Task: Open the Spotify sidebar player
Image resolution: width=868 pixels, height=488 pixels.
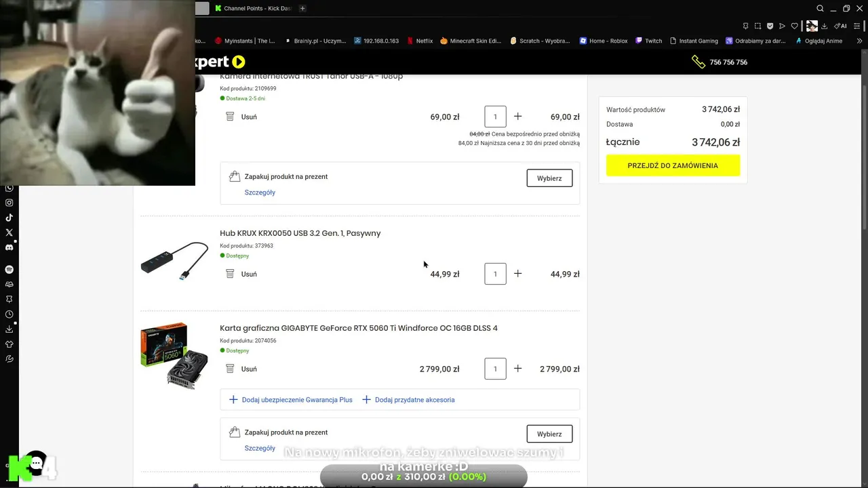Action: click(x=9, y=270)
